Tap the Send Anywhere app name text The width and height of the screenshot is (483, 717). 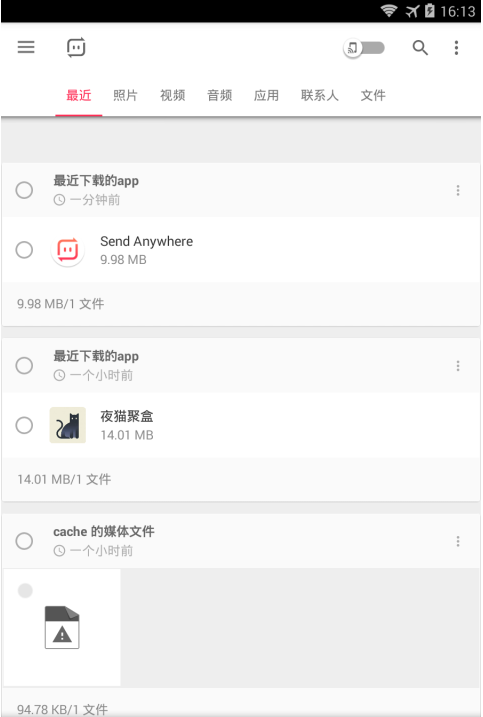click(x=146, y=241)
